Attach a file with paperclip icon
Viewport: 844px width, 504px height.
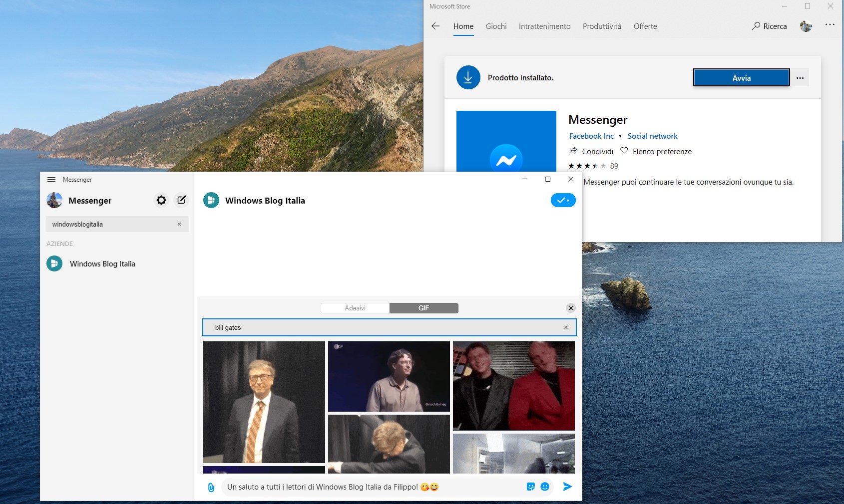click(211, 488)
